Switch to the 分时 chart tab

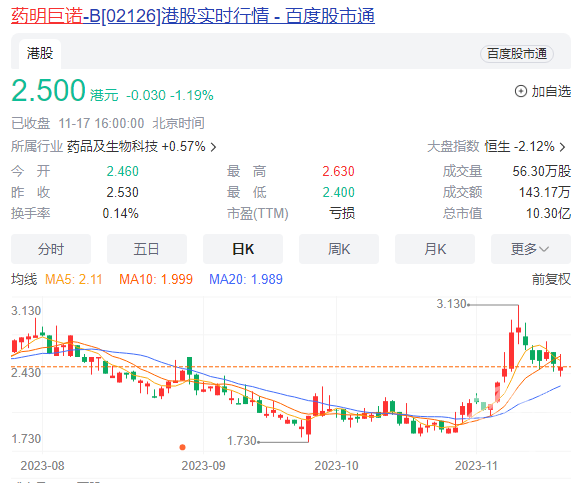point(51,249)
